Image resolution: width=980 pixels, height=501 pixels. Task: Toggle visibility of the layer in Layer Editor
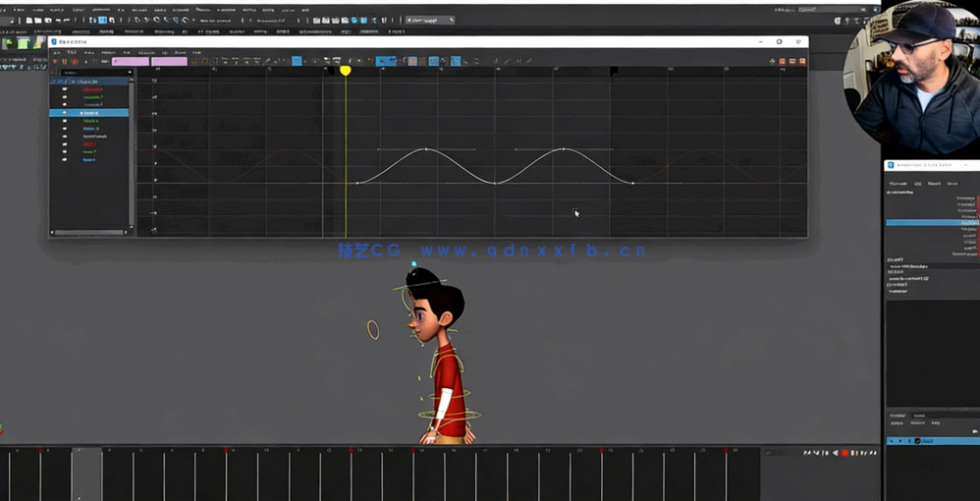click(x=892, y=441)
